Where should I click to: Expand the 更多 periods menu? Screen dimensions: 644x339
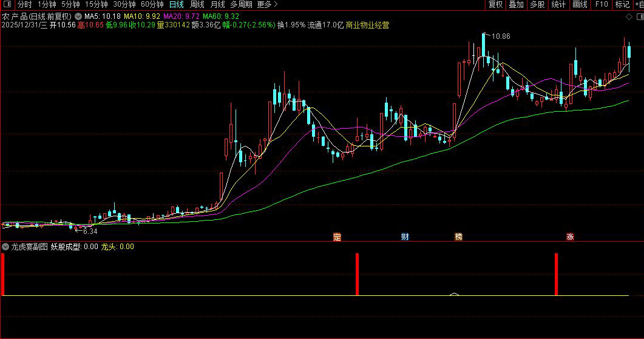pyautogui.click(x=268, y=4)
